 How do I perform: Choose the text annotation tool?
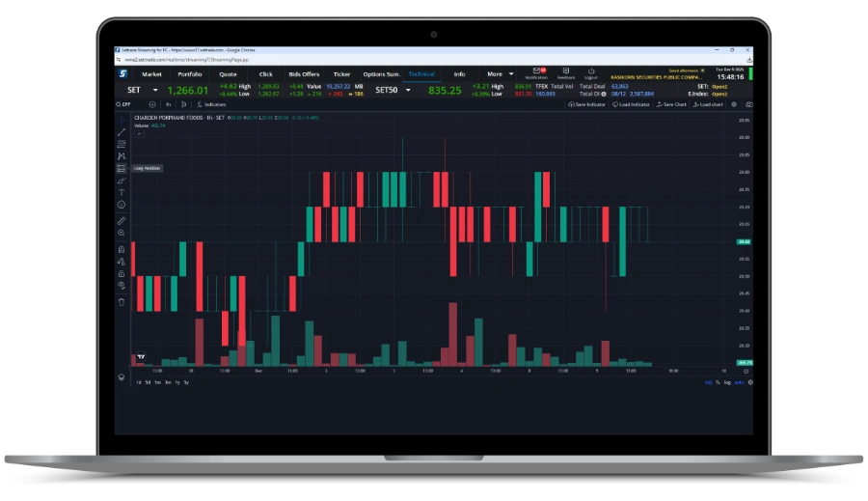tap(122, 192)
